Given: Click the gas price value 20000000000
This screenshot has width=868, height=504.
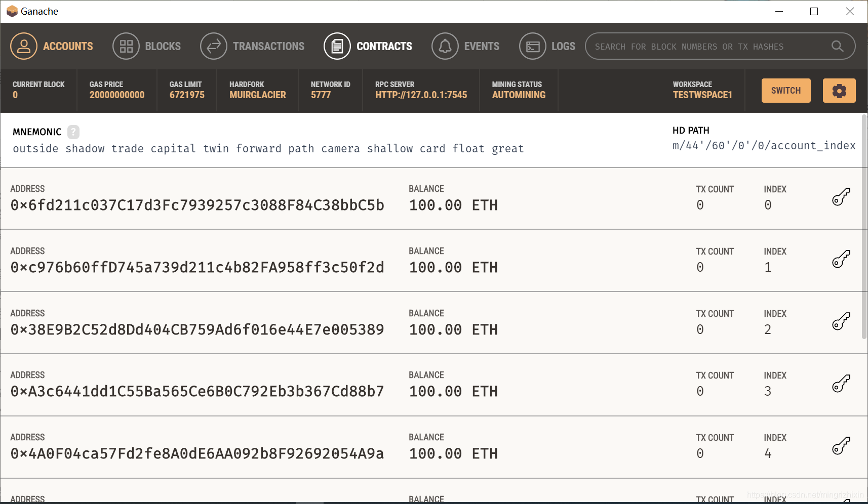Looking at the screenshot, I should tap(117, 95).
